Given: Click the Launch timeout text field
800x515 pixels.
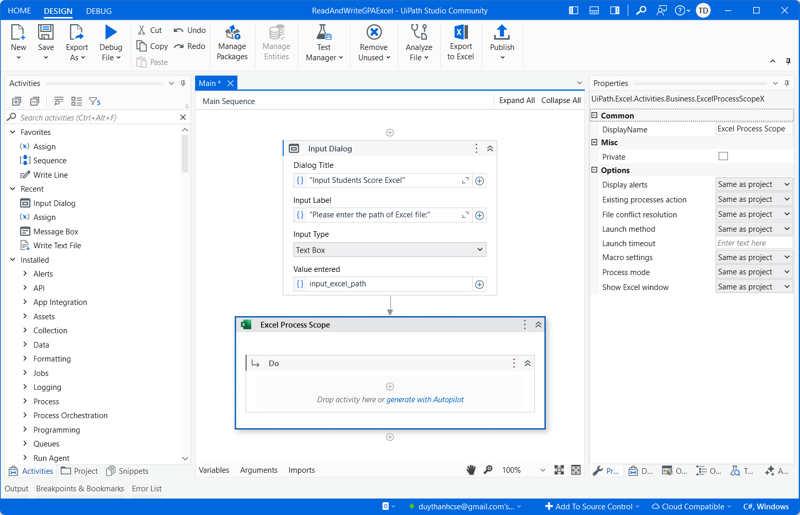Looking at the screenshot, I should coord(754,243).
